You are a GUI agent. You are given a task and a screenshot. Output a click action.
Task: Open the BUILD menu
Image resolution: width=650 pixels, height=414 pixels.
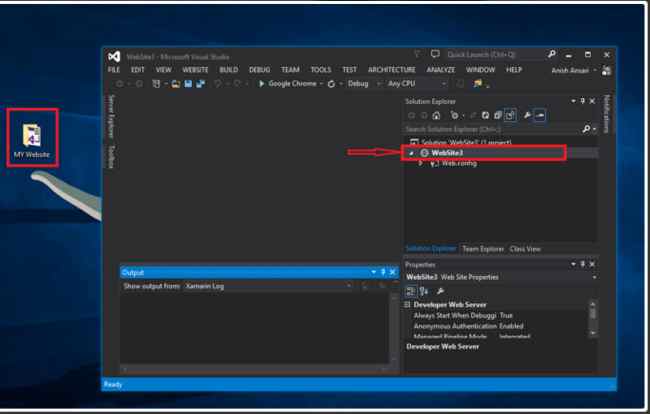229,70
